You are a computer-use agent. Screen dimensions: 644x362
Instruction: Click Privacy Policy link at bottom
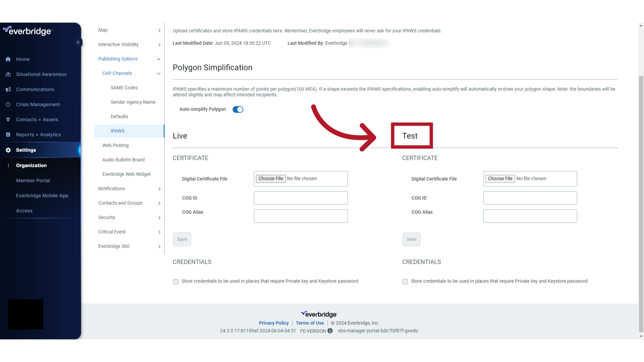click(x=274, y=323)
